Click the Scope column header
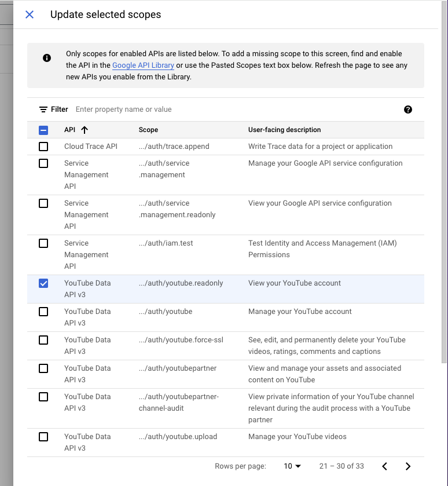Image resolution: width=448 pixels, height=486 pixels. tap(148, 130)
